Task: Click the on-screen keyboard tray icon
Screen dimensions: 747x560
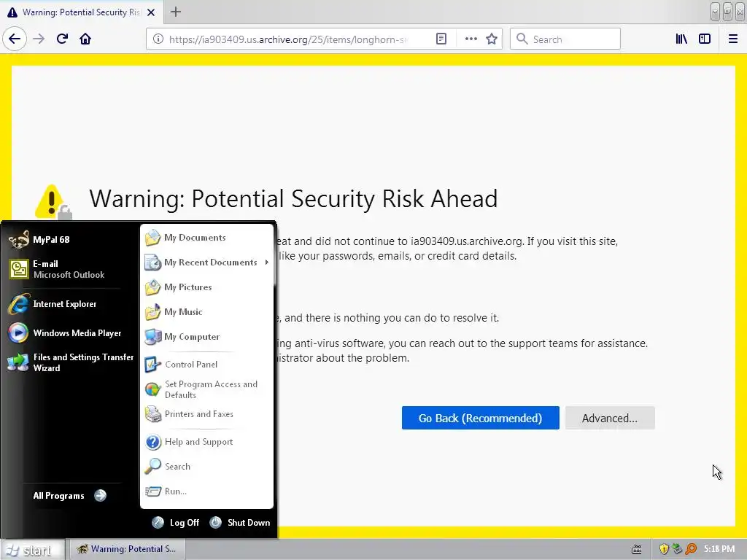Action: (636, 550)
